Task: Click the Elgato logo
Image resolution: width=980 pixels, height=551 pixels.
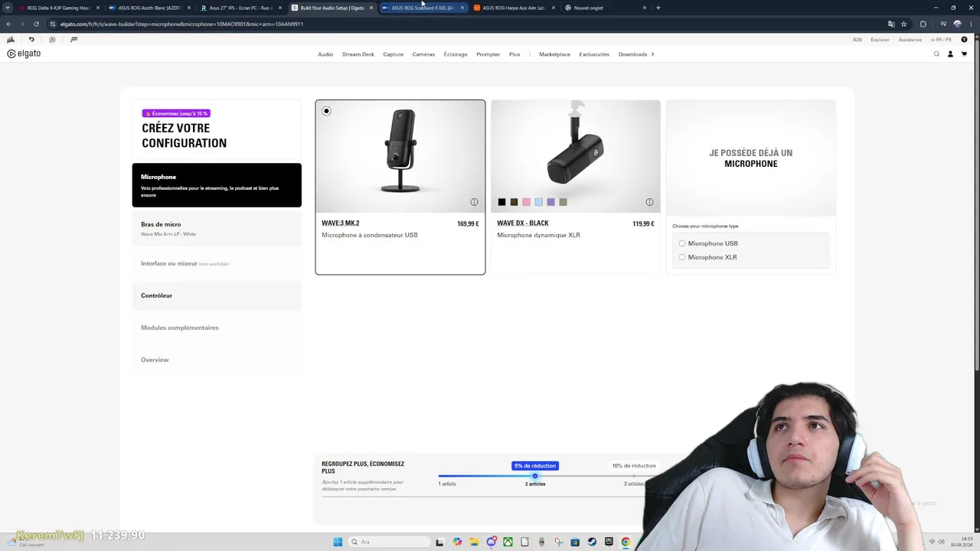Action: tap(24, 54)
